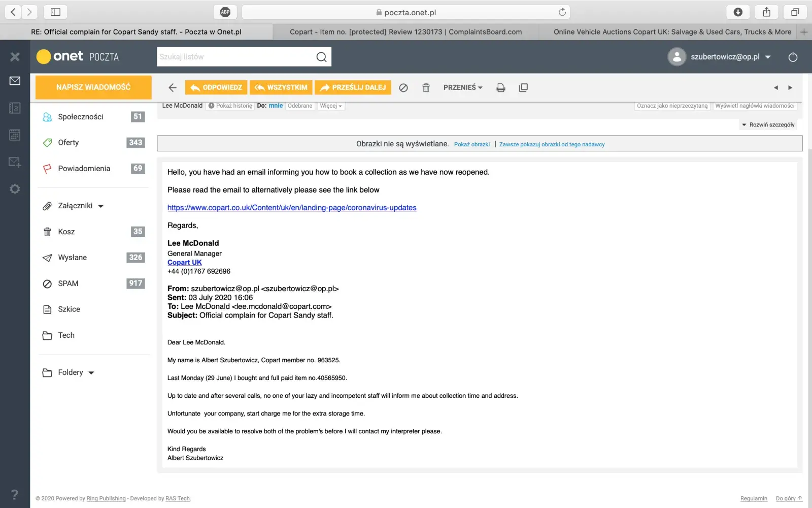Open the calendar icon in left sidebar
The height and width of the screenshot is (508, 812).
click(x=15, y=135)
